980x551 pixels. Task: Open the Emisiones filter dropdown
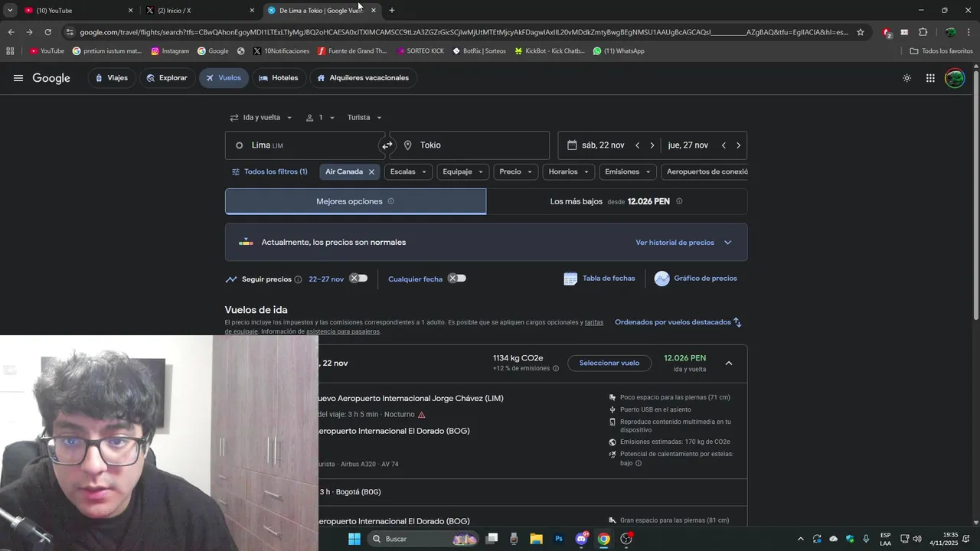pos(628,172)
